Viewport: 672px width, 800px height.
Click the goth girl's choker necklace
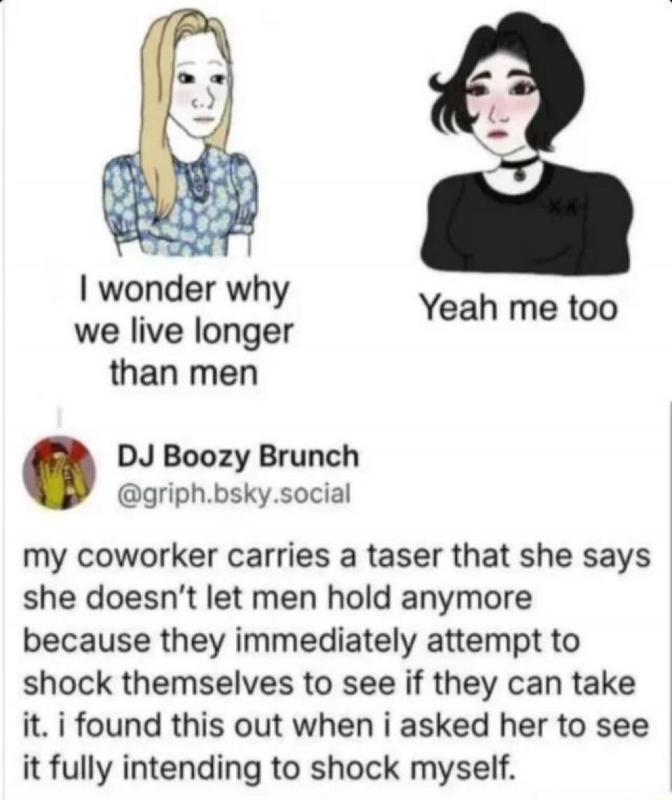519,168
